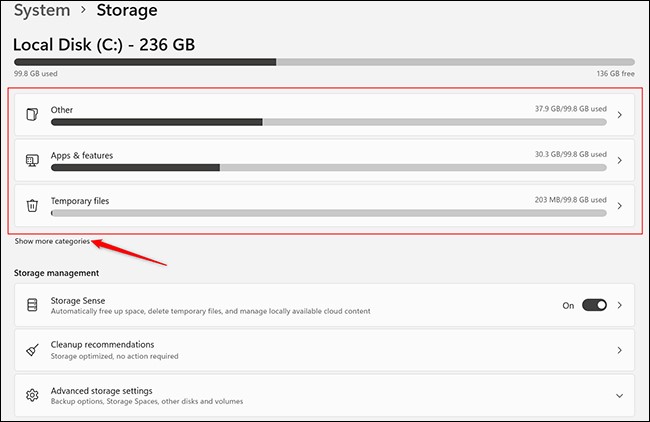Click Local Disk C: usage bar
The height and width of the screenshot is (422, 650).
[x=324, y=62]
